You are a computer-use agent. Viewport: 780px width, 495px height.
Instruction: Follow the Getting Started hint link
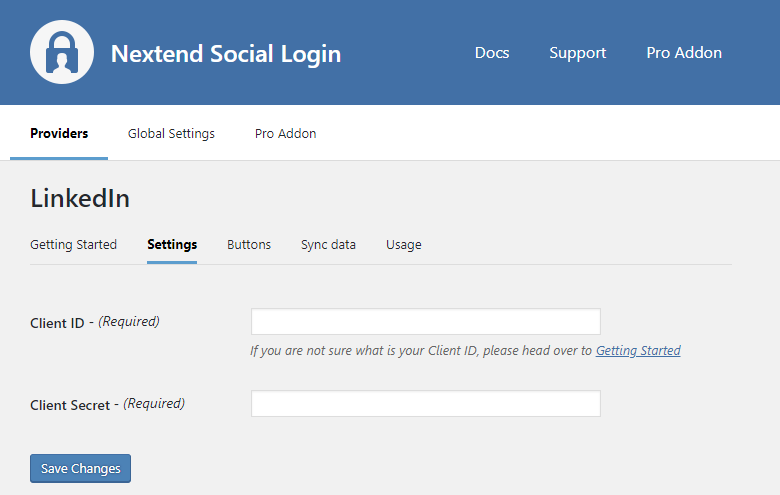tap(638, 351)
